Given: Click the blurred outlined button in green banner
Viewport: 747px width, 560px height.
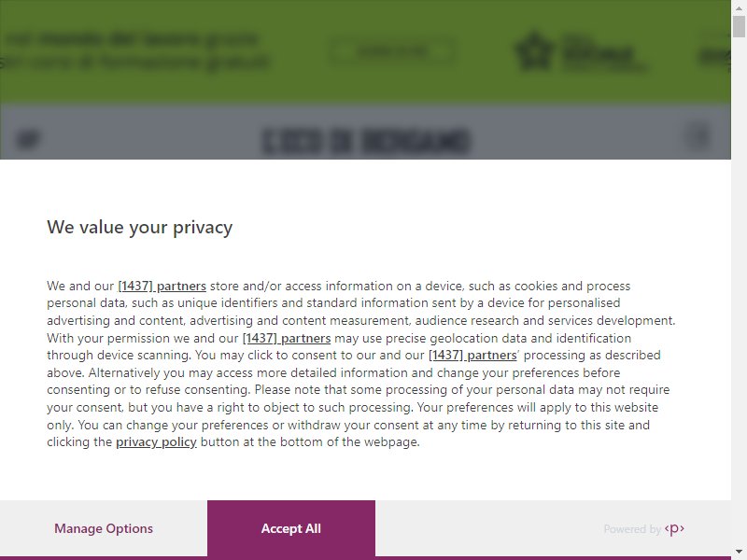Looking at the screenshot, I should 391,51.
